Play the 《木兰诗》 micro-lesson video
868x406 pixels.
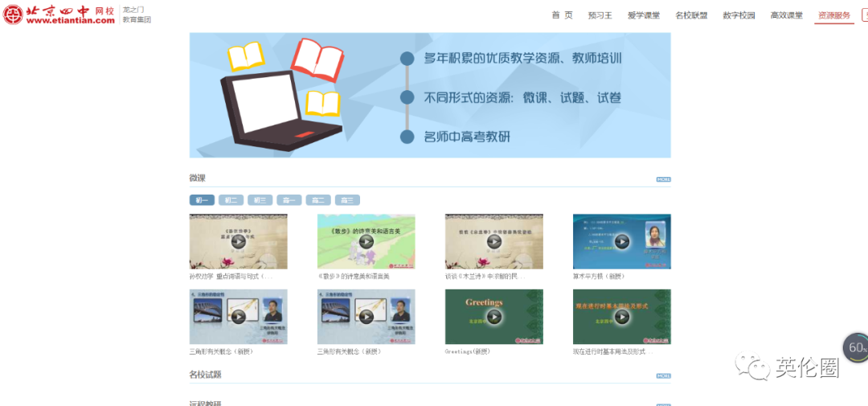click(493, 241)
